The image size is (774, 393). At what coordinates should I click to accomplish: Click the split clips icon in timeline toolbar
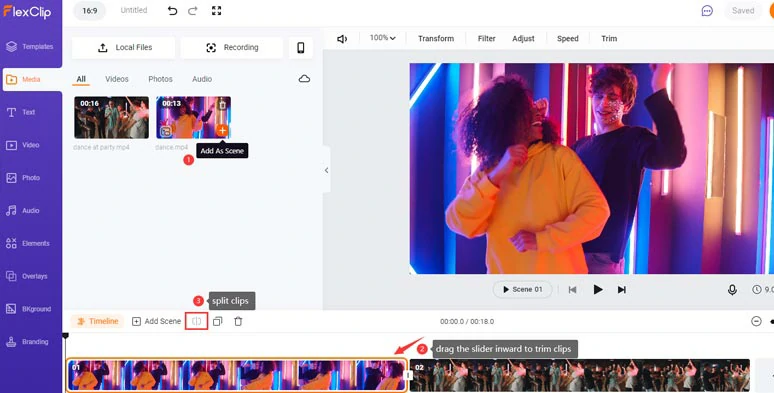[x=196, y=321]
